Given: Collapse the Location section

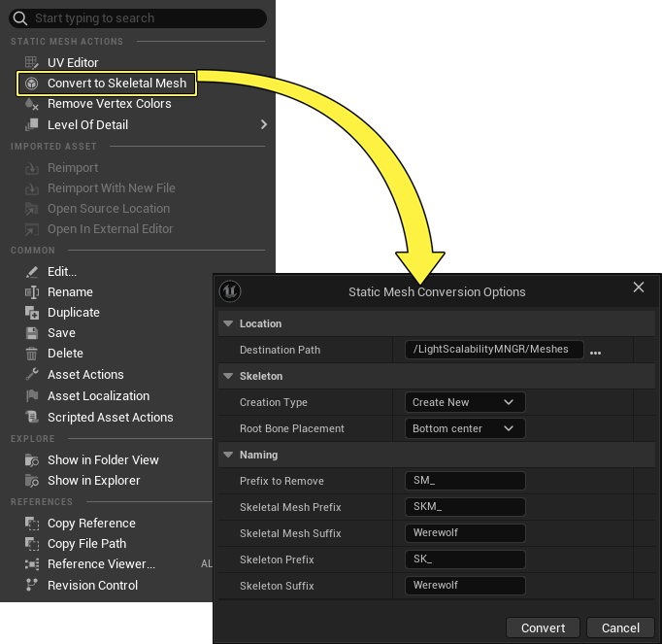Looking at the screenshot, I should click(228, 323).
